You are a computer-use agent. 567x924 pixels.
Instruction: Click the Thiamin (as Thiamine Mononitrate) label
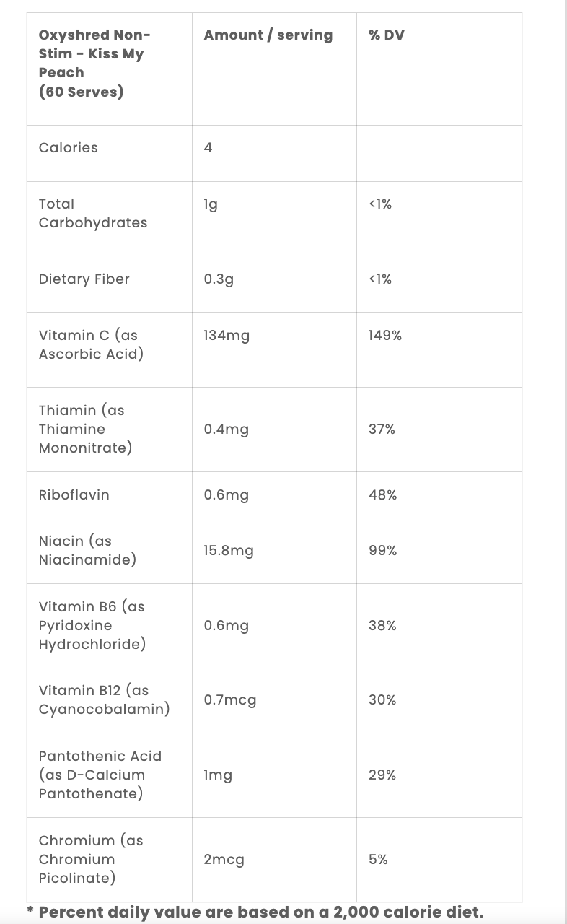tap(86, 429)
